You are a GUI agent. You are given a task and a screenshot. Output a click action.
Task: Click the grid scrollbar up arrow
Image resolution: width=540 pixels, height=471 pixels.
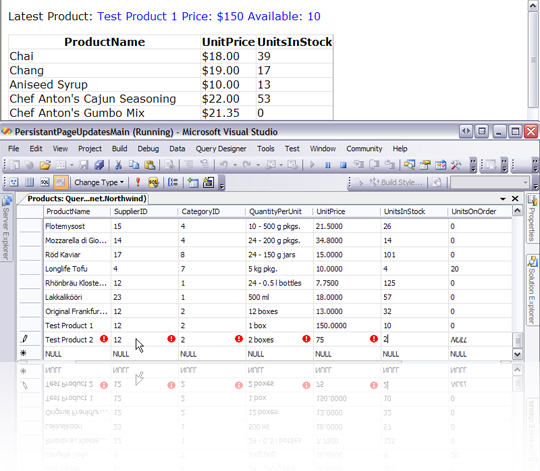click(x=517, y=211)
